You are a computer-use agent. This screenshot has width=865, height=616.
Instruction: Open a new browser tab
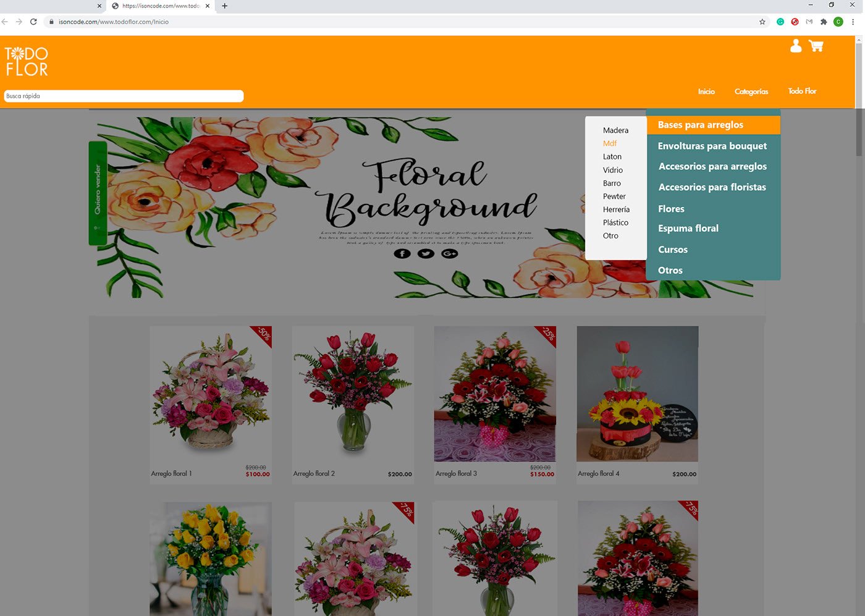[x=224, y=6]
